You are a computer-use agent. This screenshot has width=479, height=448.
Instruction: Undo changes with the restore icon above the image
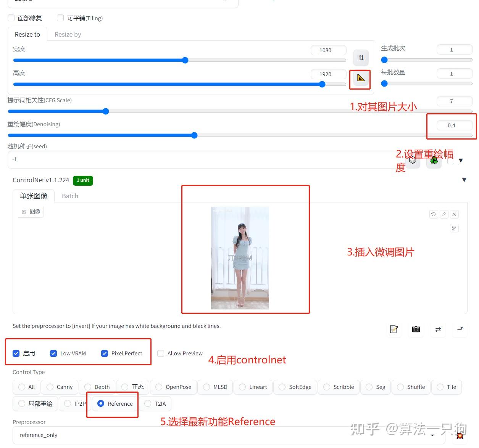[433, 214]
